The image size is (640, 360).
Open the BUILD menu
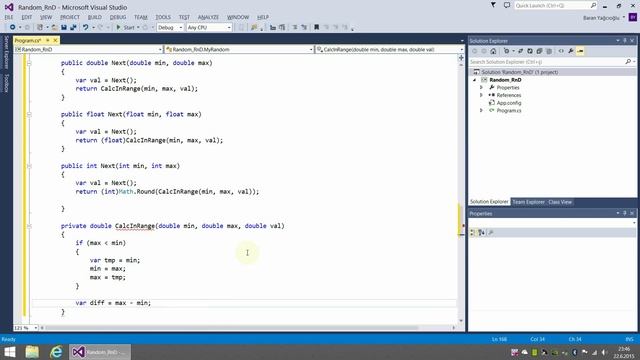point(95,17)
